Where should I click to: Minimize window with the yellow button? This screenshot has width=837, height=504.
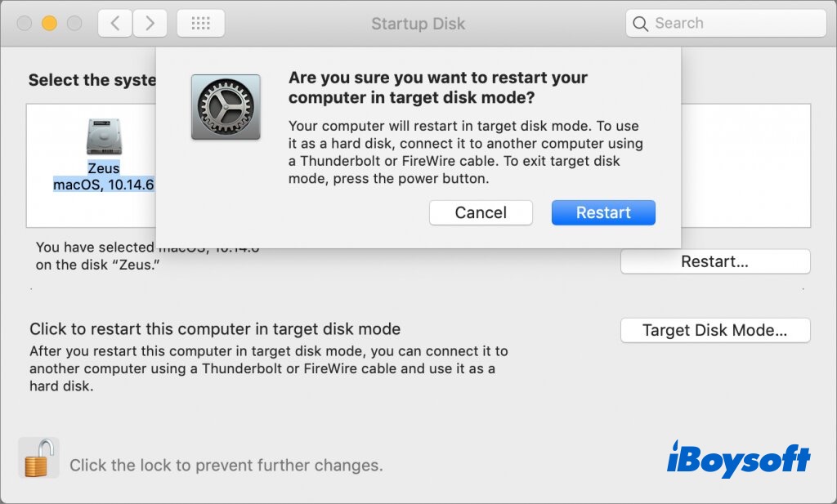[49, 24]
